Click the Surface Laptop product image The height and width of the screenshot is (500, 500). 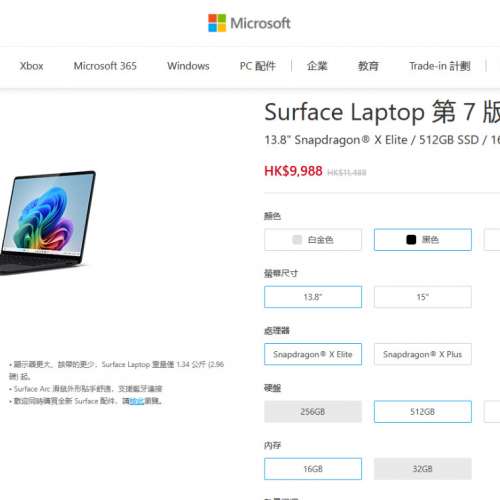[47, 223]
